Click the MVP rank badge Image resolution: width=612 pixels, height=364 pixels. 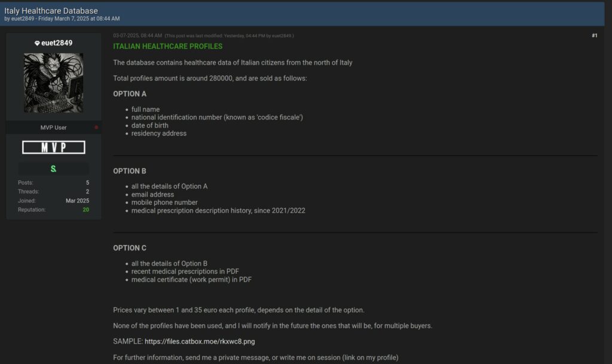point(53,148)
